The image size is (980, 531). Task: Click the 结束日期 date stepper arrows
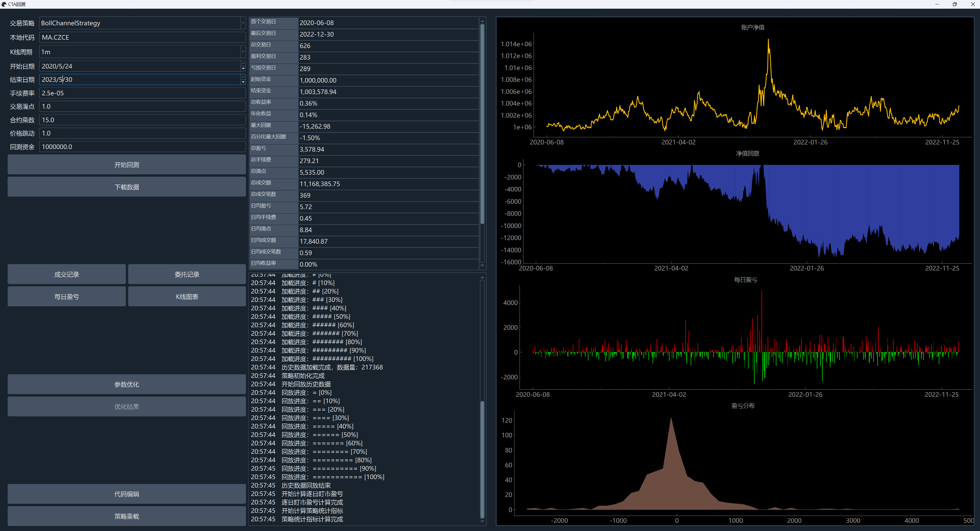pos(243,80)
